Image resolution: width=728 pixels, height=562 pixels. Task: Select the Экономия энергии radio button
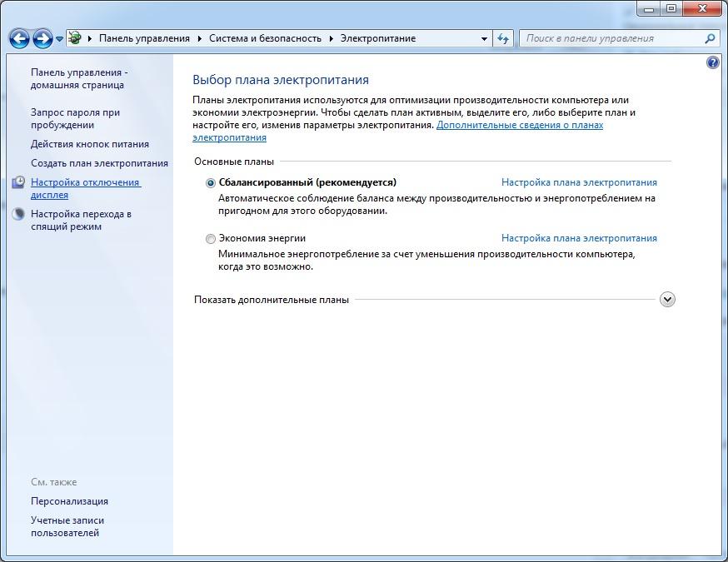[211, 238]
